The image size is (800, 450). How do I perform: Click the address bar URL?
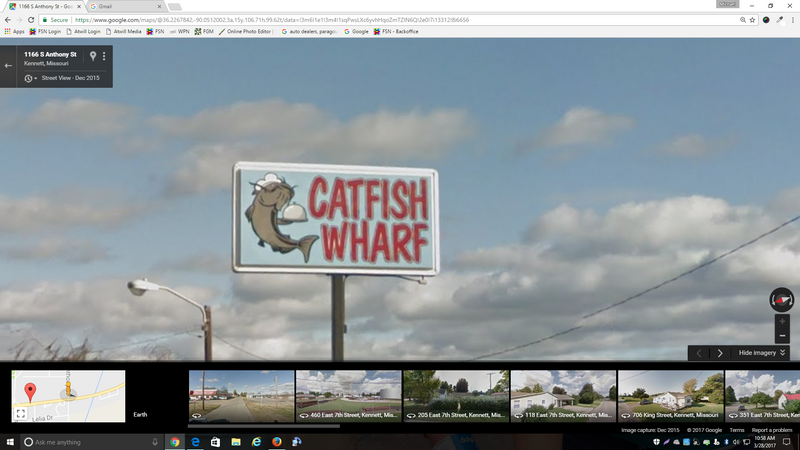(x=272, y=20)
